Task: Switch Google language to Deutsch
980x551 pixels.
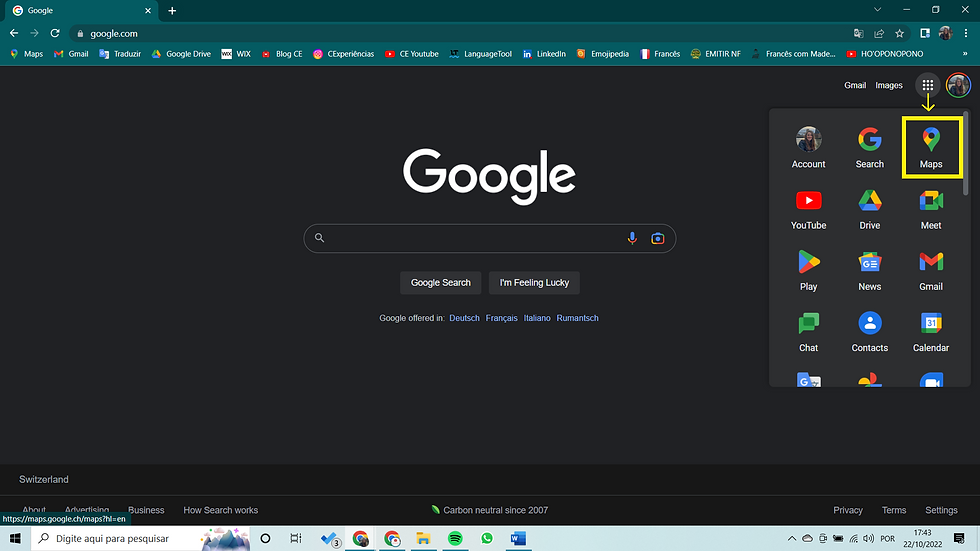Action: 464,318
